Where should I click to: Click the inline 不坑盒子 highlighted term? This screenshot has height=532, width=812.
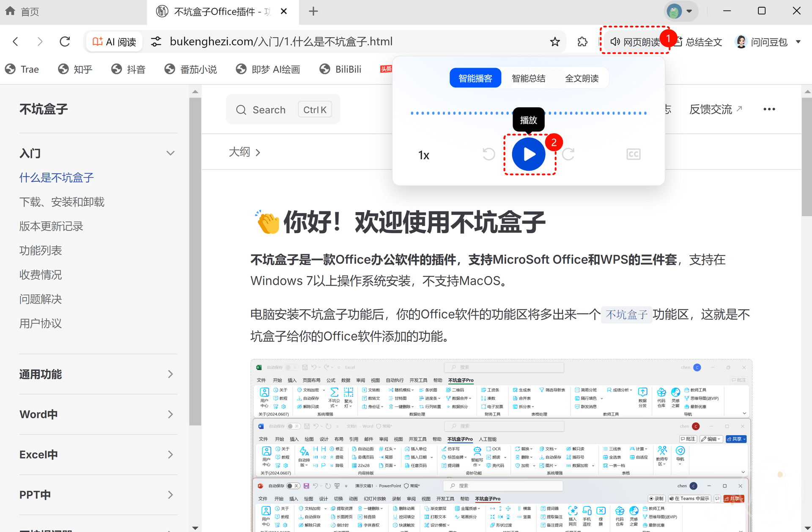pos(626,314)
